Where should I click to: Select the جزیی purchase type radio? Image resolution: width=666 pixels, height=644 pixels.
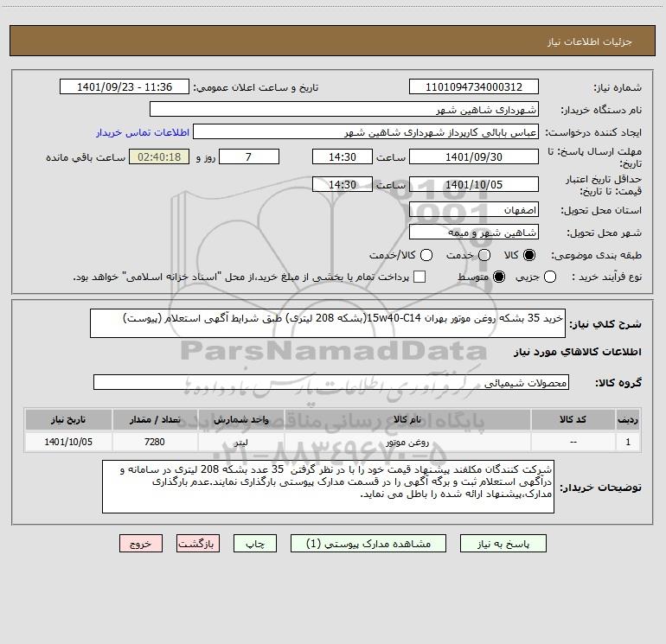pos(549,277)
